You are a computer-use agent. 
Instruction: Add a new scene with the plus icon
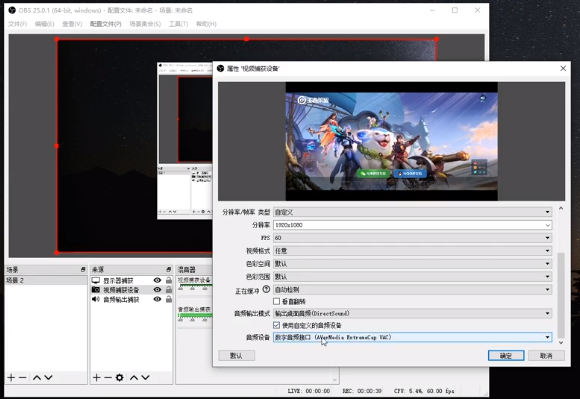(x=11, y=378)
